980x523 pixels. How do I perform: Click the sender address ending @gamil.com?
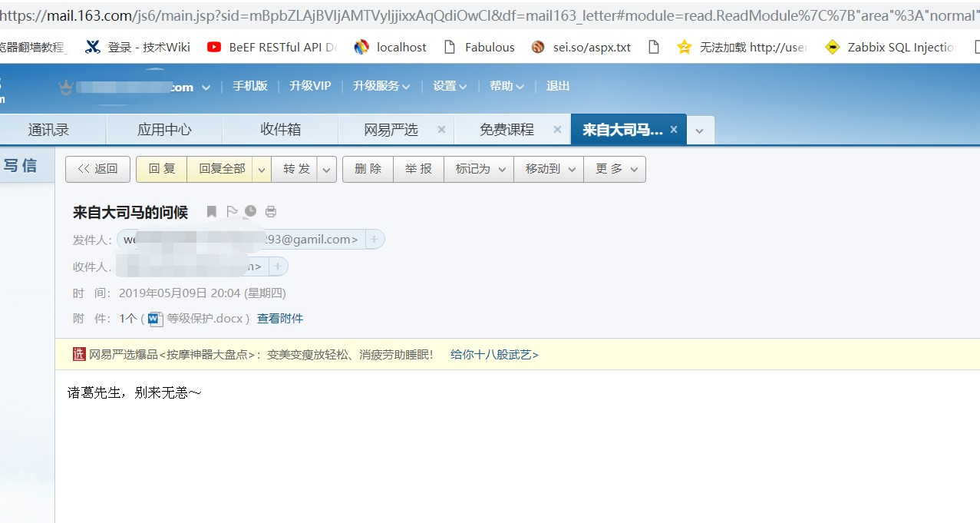[x=241, y=240]
